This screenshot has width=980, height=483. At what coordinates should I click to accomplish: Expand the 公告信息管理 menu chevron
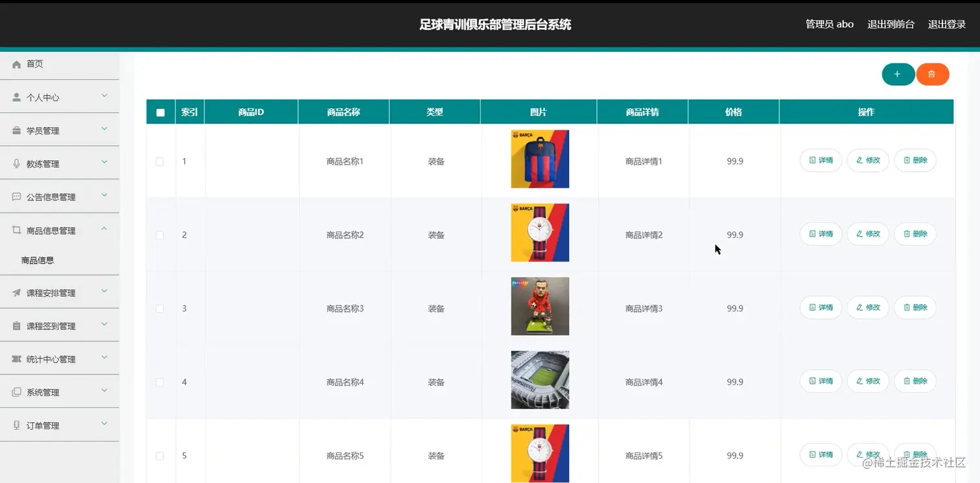point(104,195)
